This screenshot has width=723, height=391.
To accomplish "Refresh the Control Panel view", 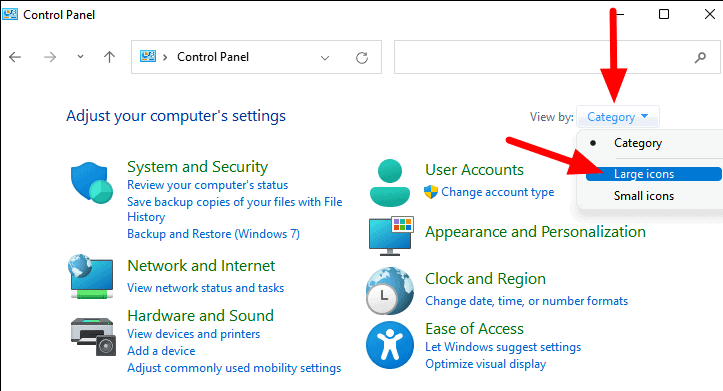I will click(362, 58).
